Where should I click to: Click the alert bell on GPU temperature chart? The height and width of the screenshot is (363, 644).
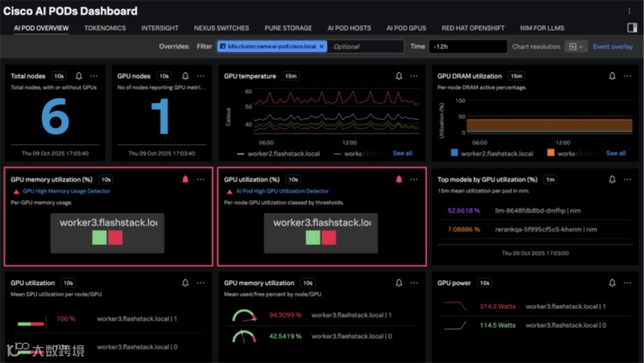coord(399,76)
